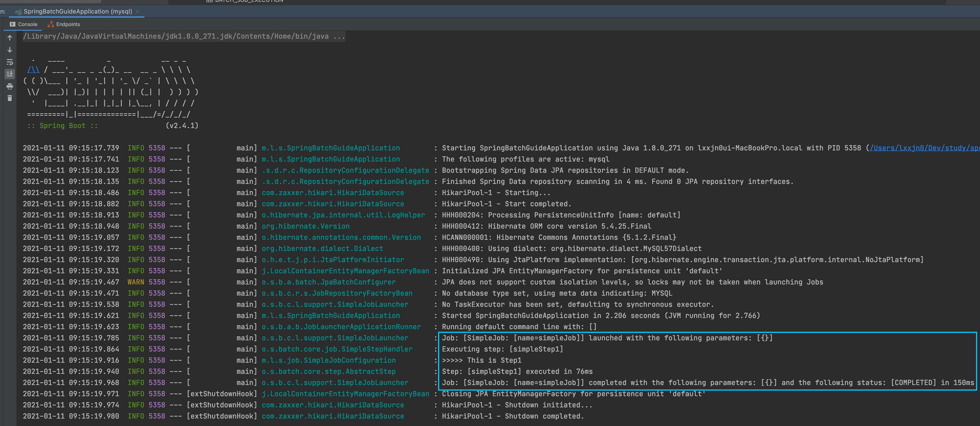The width and height of the screenshot is (980, 426).
Task: Toggle Scroll to the End button
Action: [10, 74]
